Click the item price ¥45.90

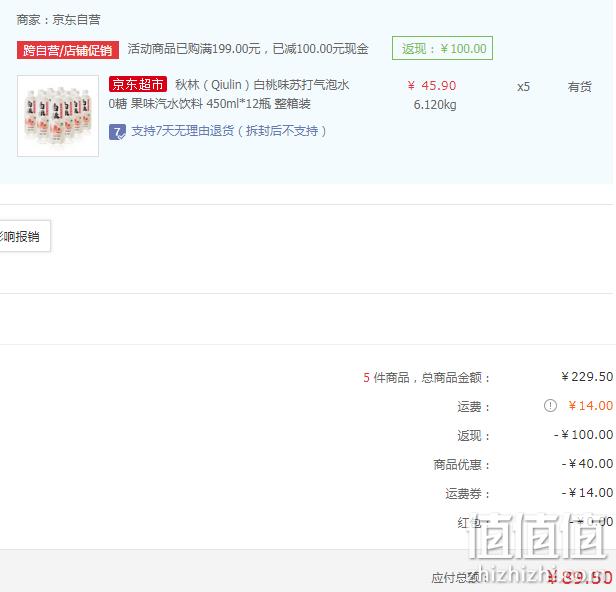pos(432,86)
